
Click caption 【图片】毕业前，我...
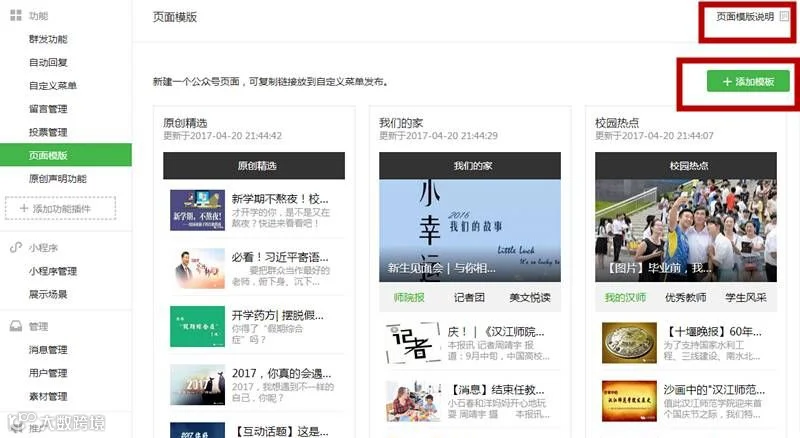click(659, 268)
